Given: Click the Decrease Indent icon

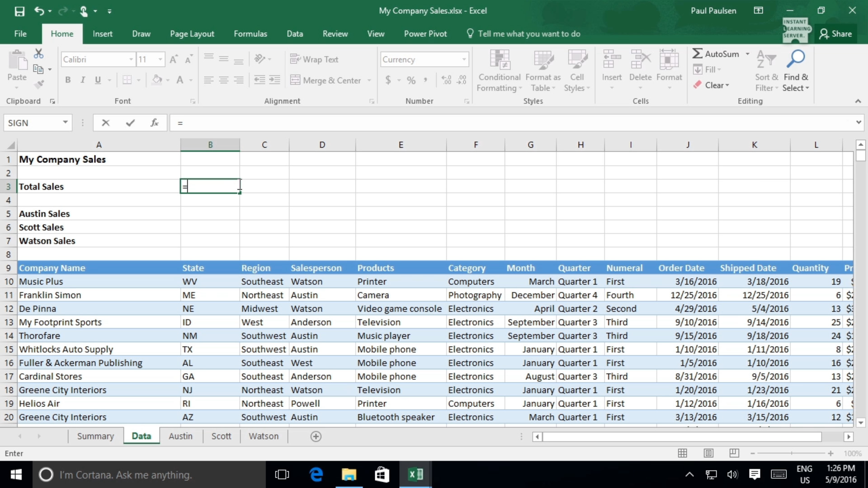Looking at the screenshot, I should click(x=259, y=80).
